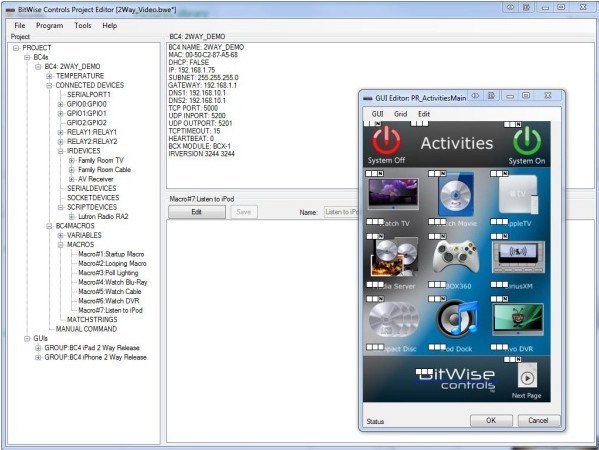Open the File menu
Viewport: 599px width, 450px height.
point(20,25)
